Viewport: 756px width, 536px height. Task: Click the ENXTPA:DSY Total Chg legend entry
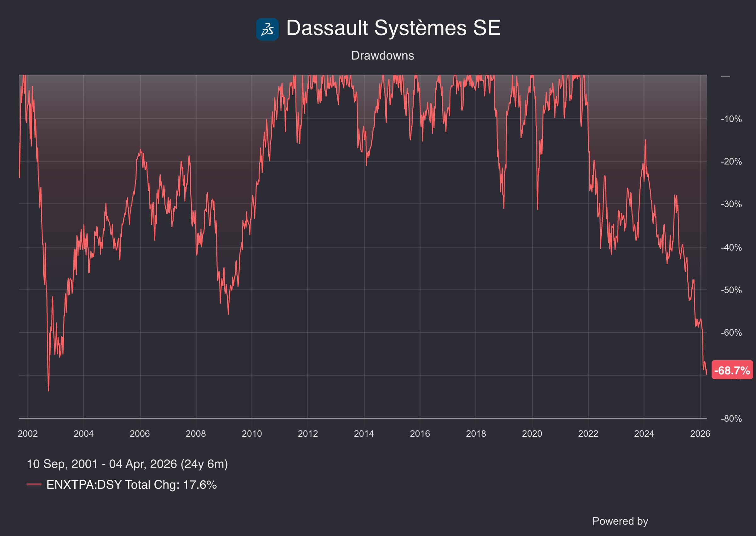pos(131,485)
